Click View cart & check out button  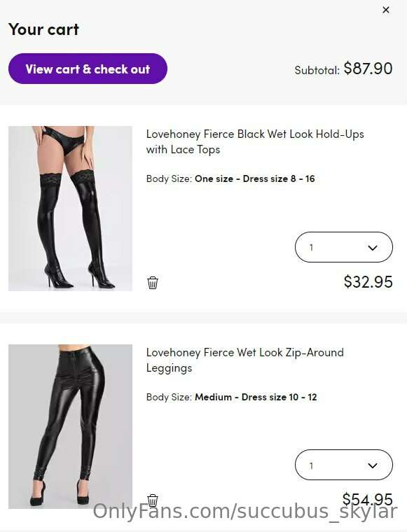coord(88,69)
